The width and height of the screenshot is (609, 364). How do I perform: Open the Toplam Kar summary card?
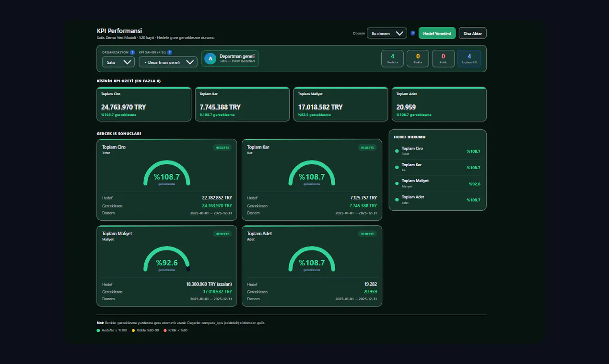click(242, 104)
